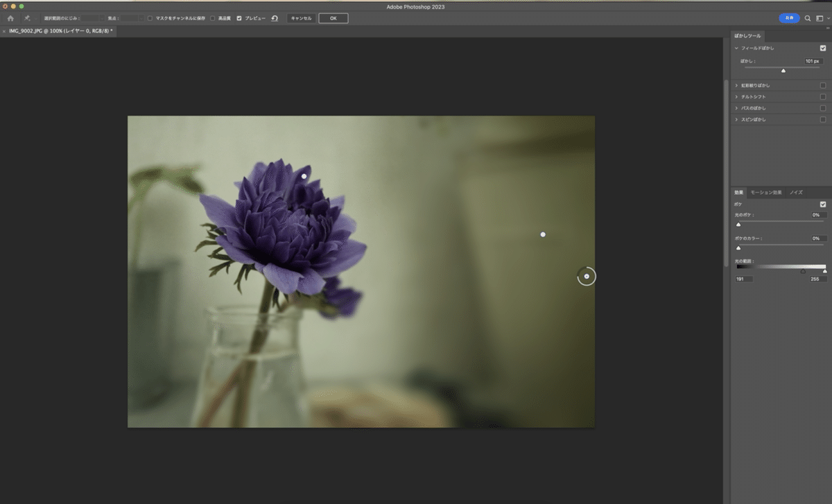Select the blur pin tool icon
This screenshot has width=832, height=504.
27,18
